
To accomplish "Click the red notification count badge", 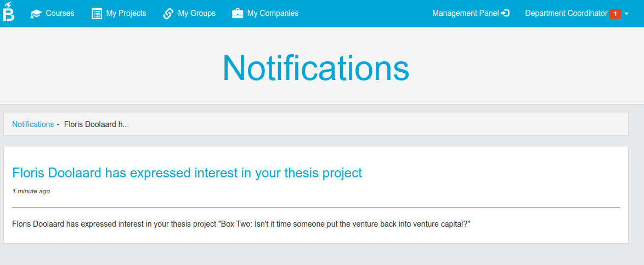I will point(615,14).
